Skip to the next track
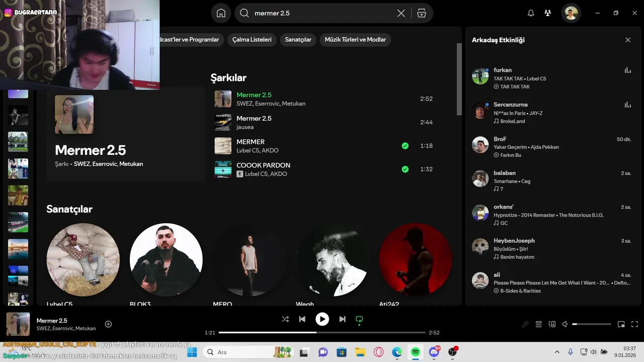The image size is (644, 362). coord(342,319)
